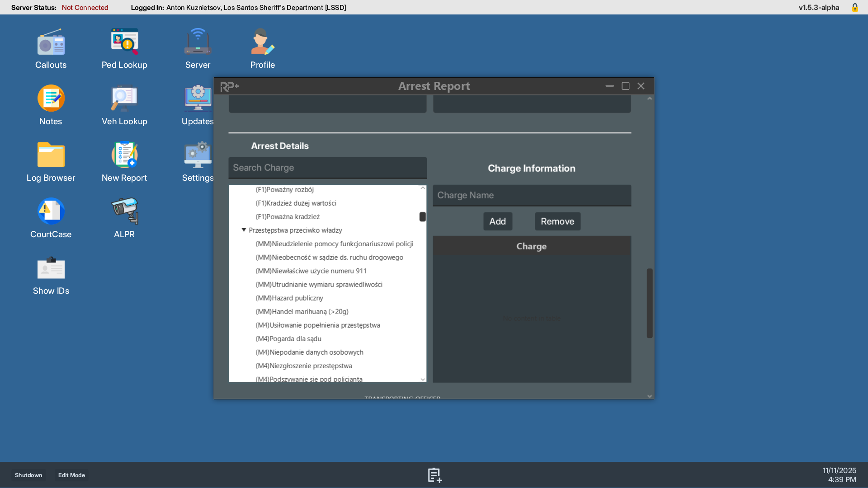Viewport: 868px width, 488px height.
Task: Click the Shutdown button in the taskbar
Action: click(28, 475)
